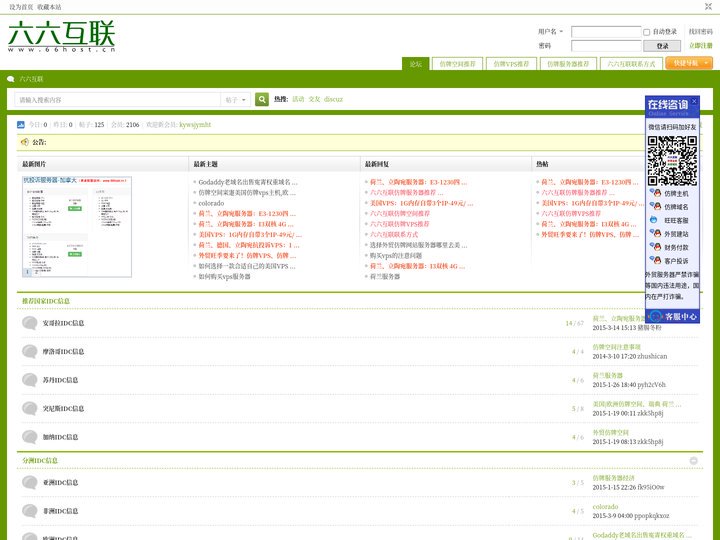Open 摩洛哥IDC信息 forum
This screenshot has height=540, width=720.
63,351
